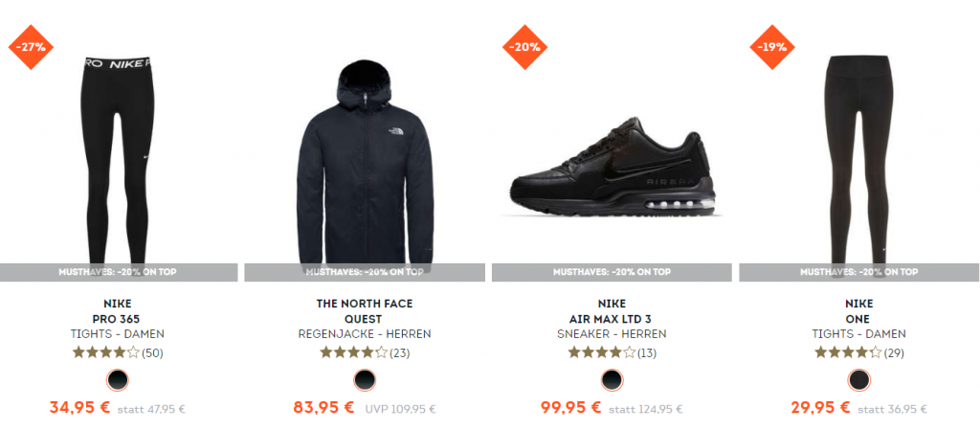Open the Nike One tights image
This screenshot has height=430, width=980.
859,159
